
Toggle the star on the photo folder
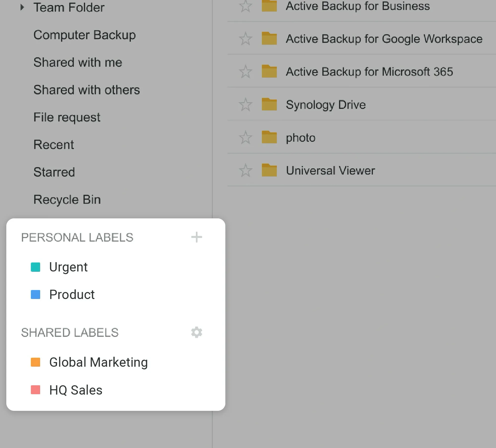[x=245, y=137]
